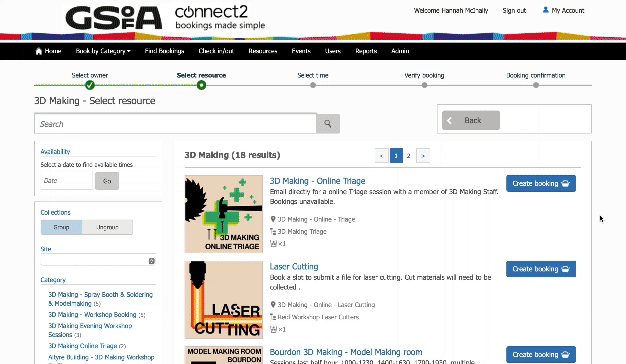Open Users menu item

(x=333, y=51)
